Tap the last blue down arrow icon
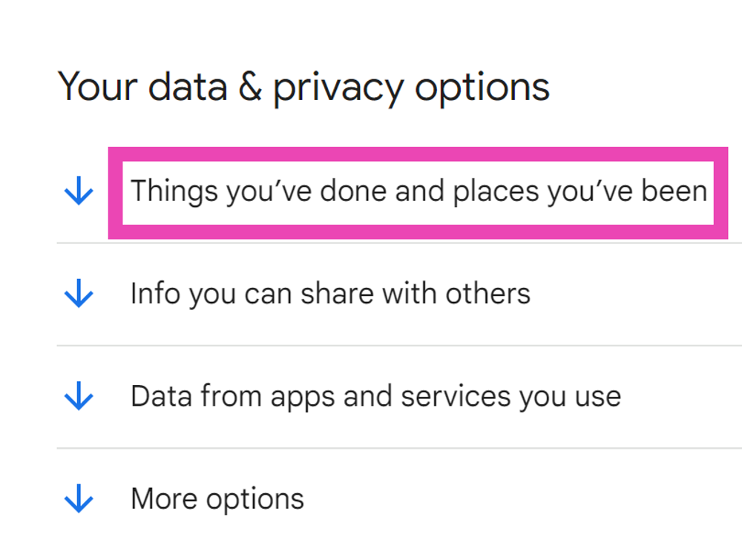The height and width of the screenshot is (560, 742). [x=79, y=500]
